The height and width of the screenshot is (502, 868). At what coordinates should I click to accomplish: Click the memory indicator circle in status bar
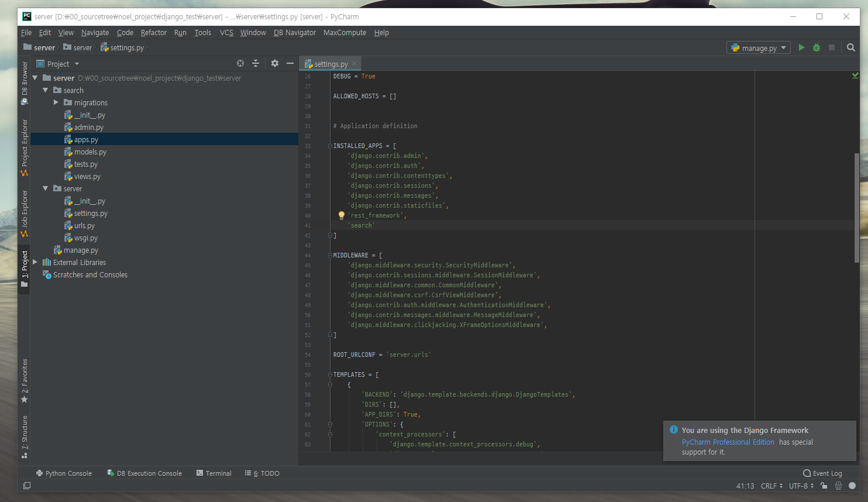click(852, 486)
